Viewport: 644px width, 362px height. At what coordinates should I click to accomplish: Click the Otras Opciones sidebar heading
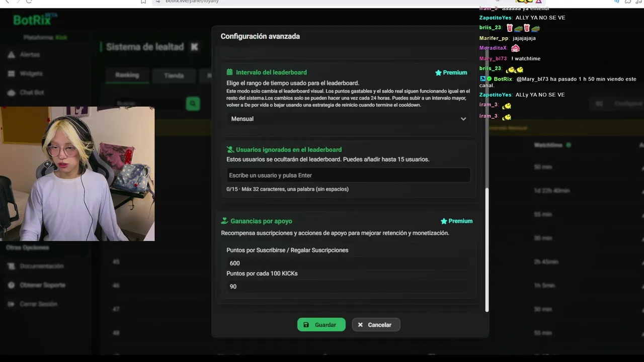[28, 247]
